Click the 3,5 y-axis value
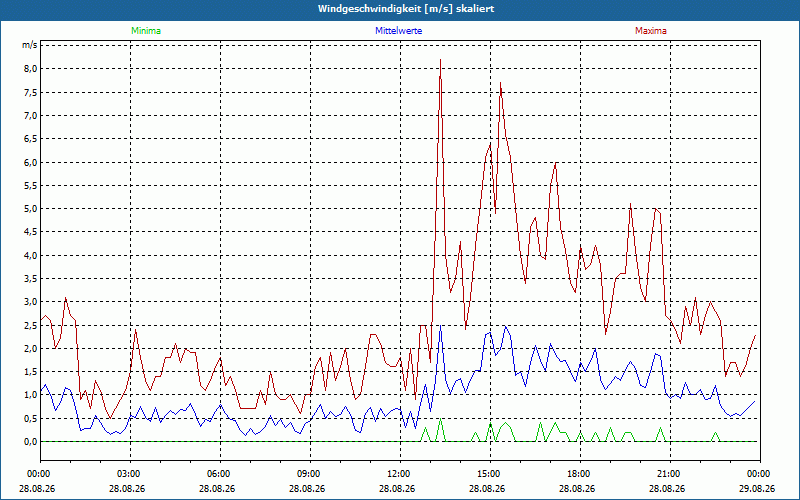Screen dimensions: 800x500 tap(31, 279)
